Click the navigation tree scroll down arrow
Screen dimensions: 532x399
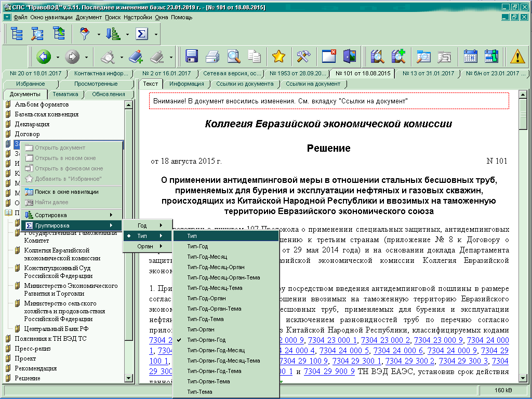[x=128, y=378]
